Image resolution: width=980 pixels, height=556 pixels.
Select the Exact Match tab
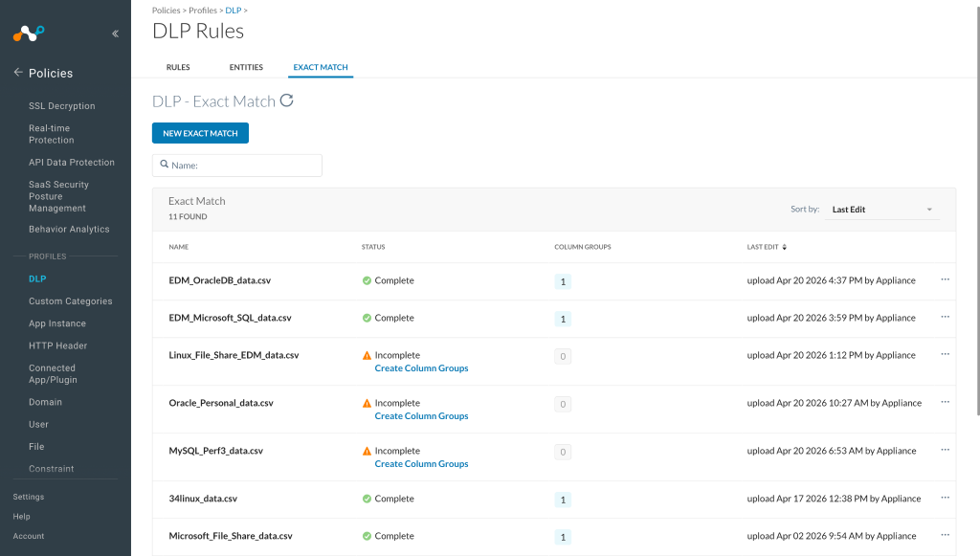[321, 68]
